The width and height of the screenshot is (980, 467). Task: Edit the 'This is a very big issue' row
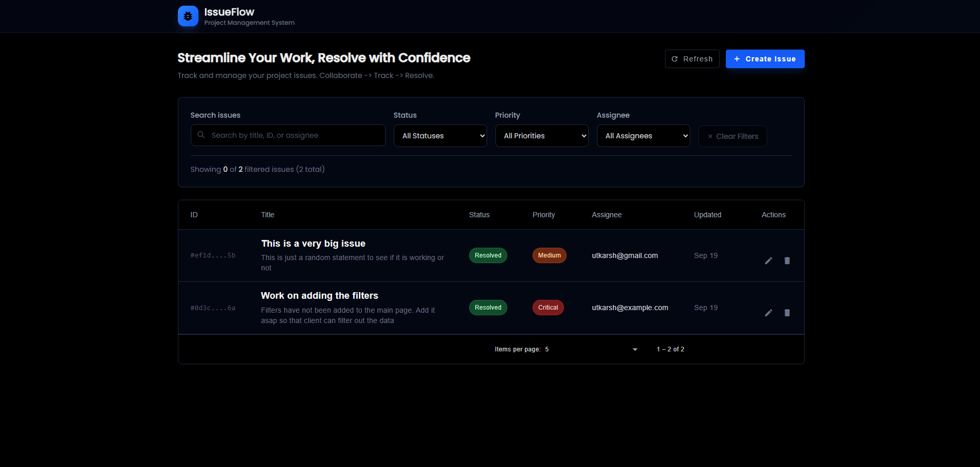pyautogui.click(x=768, y=261)
